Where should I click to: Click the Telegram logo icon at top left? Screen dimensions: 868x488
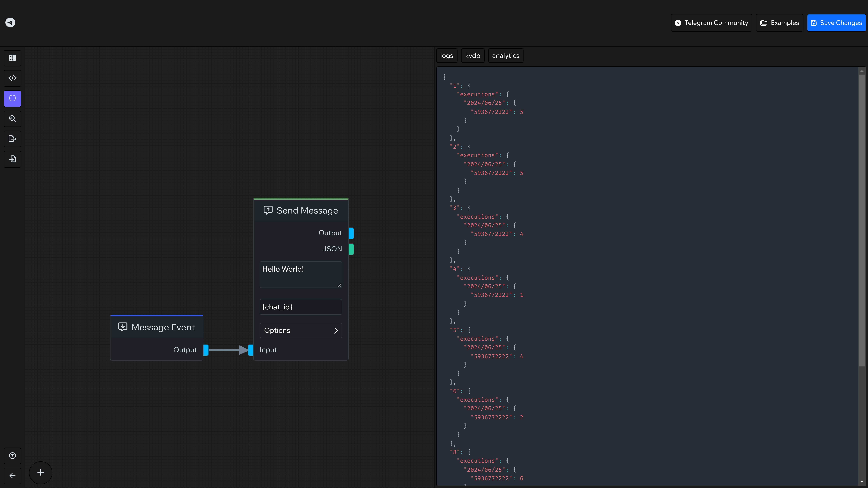[x=10, y=23]
